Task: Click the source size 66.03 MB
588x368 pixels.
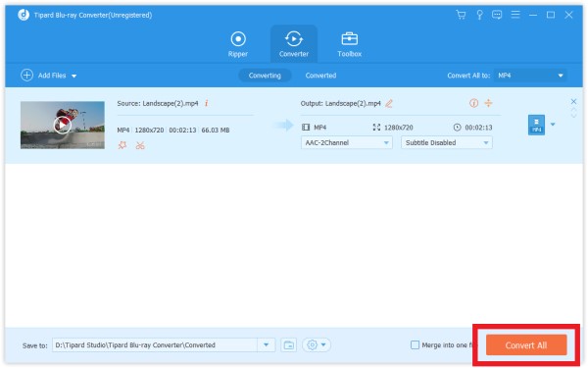Action: click(216, 130)
